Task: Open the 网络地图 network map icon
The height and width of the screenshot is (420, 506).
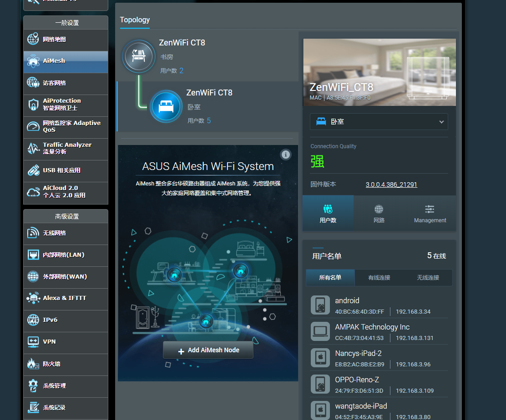Action: click(x=33, y=39)
